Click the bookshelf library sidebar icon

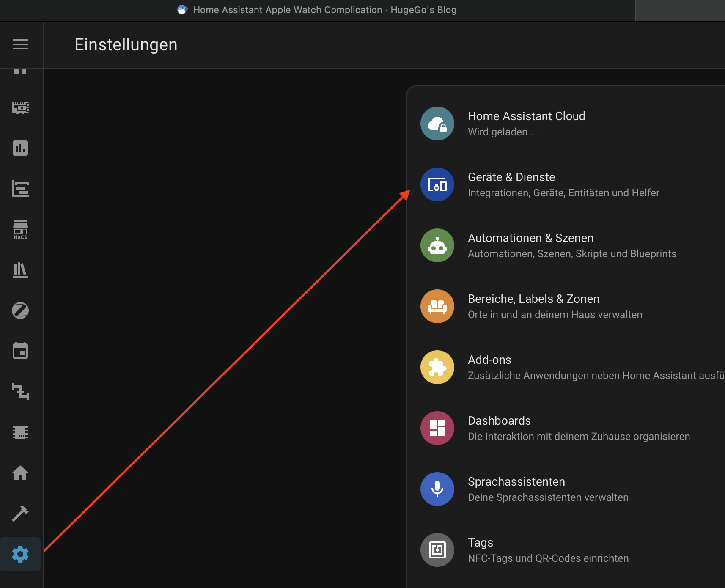20,270
